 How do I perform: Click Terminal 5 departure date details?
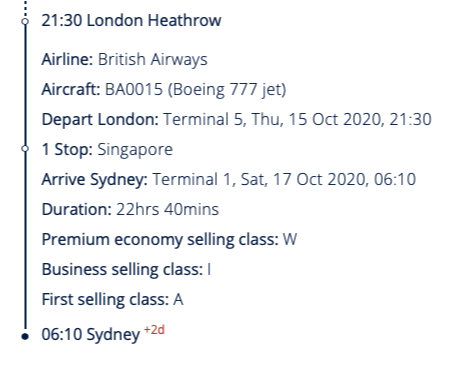pyautogui.click(x=297, y=119)
